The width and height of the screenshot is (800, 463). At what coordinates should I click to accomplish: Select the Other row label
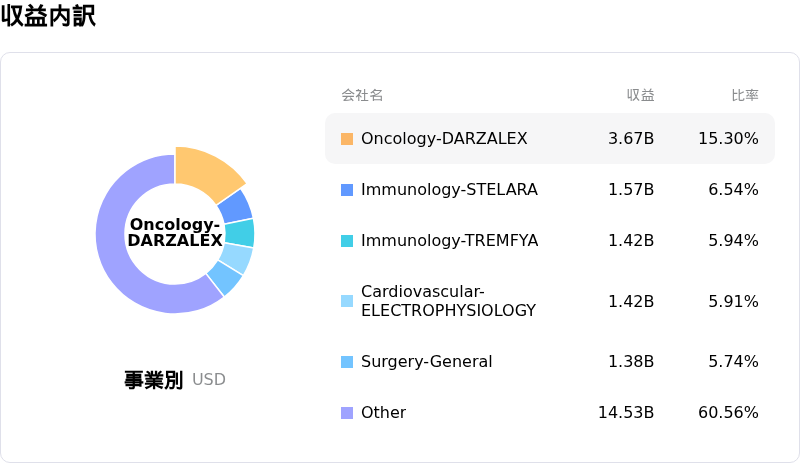click(383, 413)
